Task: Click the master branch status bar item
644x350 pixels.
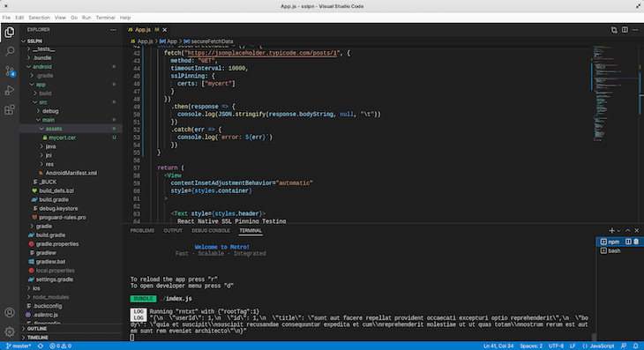Action: point(19,346)
